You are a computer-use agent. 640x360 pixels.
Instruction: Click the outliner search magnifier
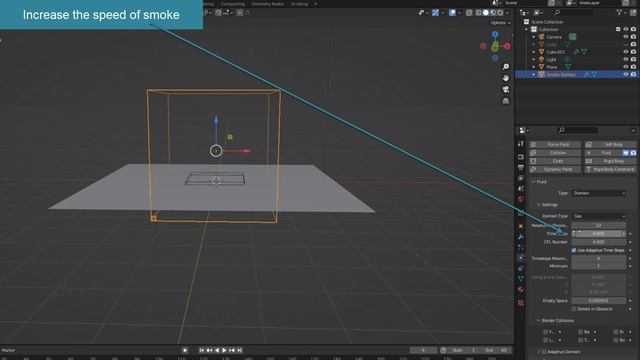click(x=557, y=13)
